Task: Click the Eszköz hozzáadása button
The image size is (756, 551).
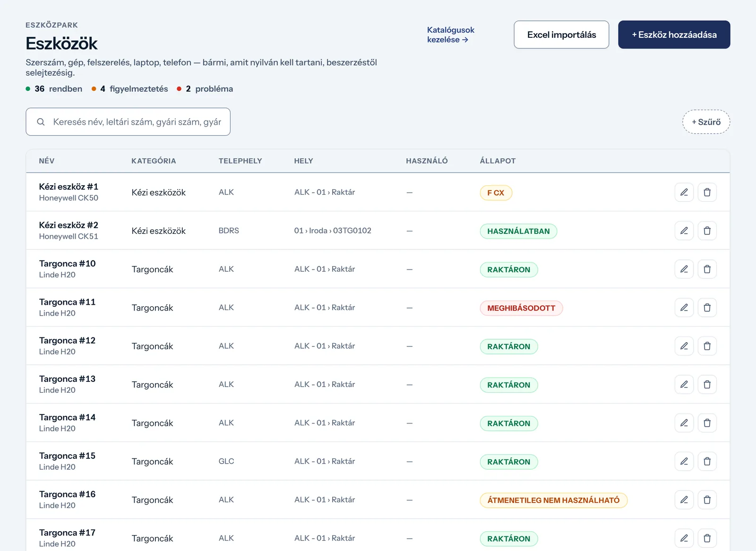Action: 674,34
